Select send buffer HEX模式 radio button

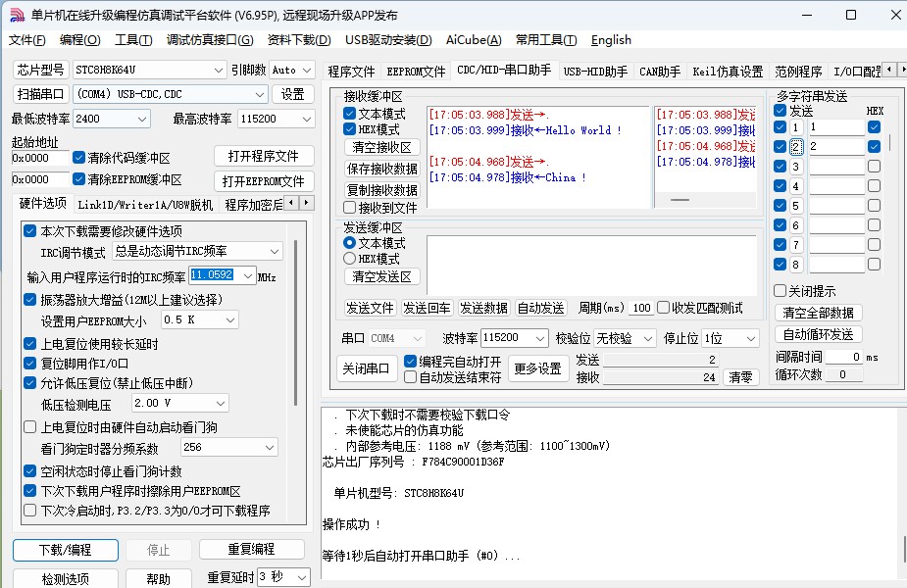coord(349,259)
